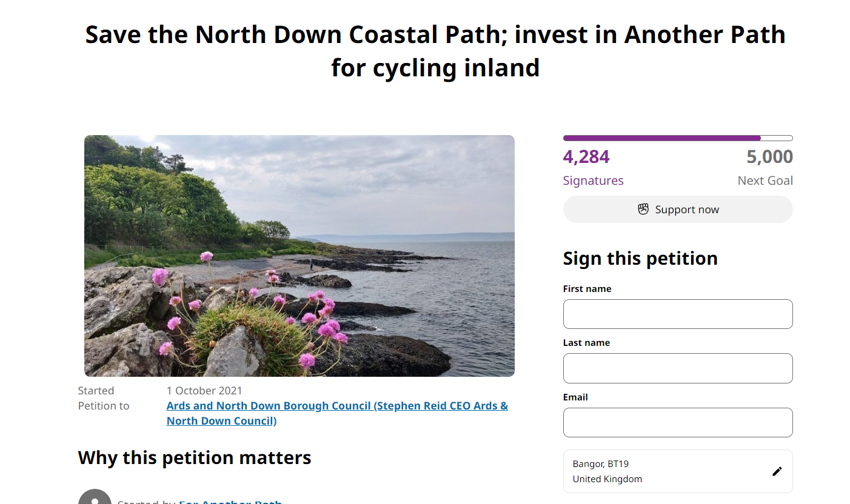Focus the Last name input field
The image size is (850, 504).
[x=678, y=368]
